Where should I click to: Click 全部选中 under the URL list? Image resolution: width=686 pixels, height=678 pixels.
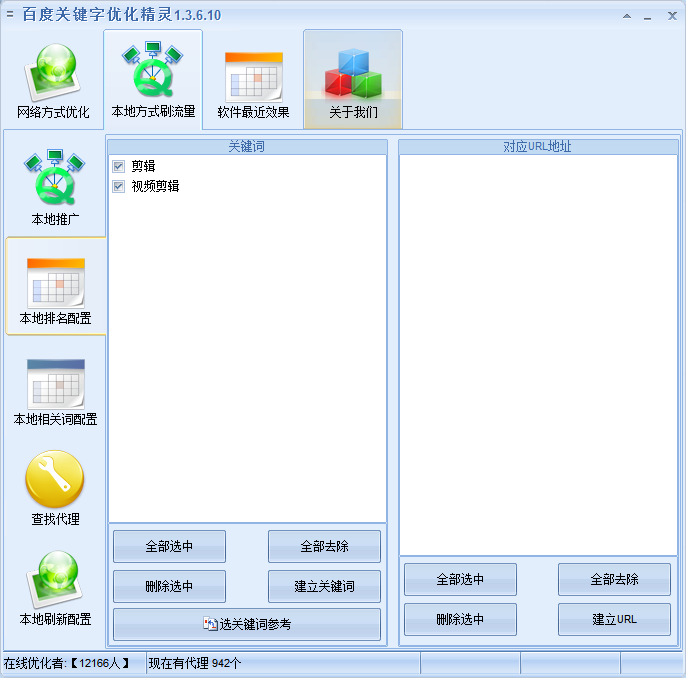pyautogui.click(x=460, y=580)
